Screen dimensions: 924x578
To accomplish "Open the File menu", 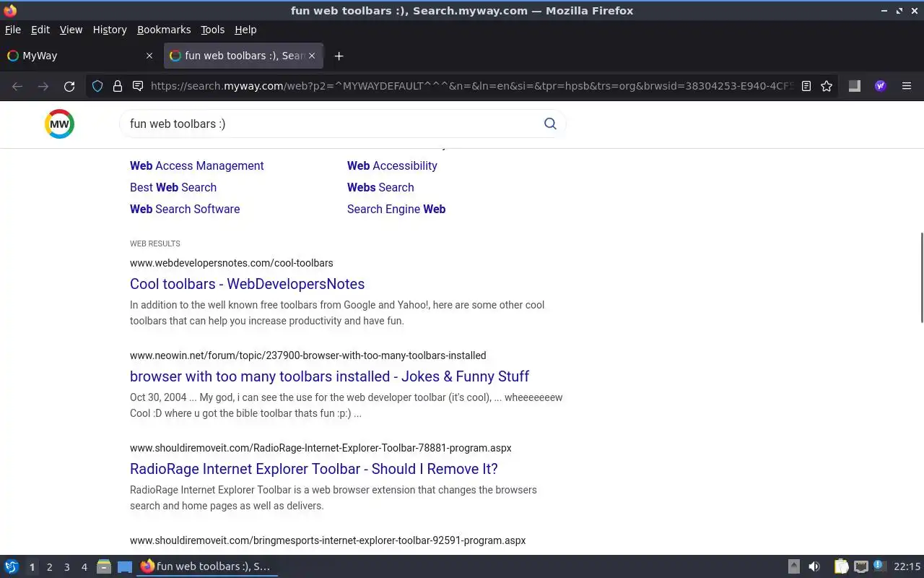I will pos(13,30).
